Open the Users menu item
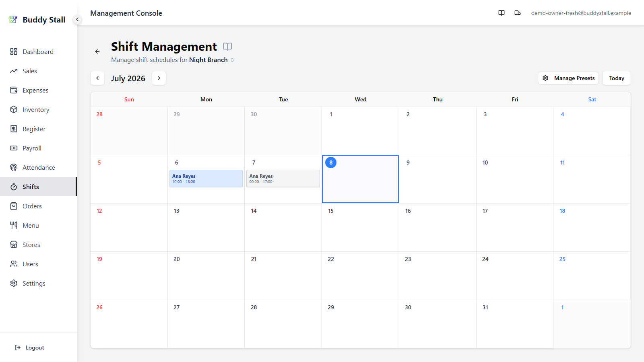Image resolution: width=644 pixels, height=362 pixels. point(39,264)
